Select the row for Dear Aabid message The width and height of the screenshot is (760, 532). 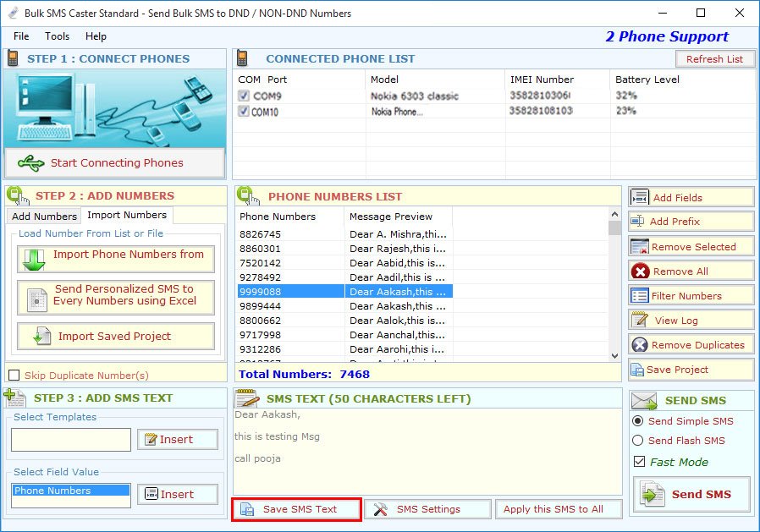[x=344, y=263]
